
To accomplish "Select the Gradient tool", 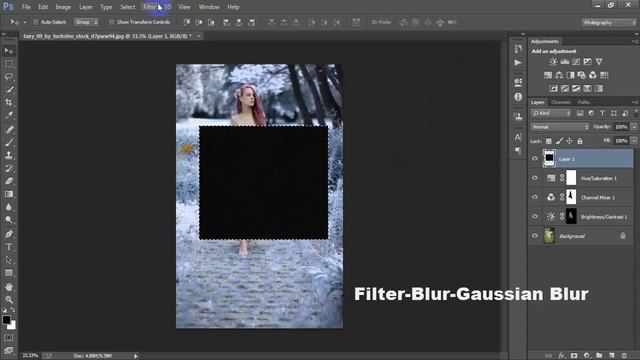I will [9, 194].
